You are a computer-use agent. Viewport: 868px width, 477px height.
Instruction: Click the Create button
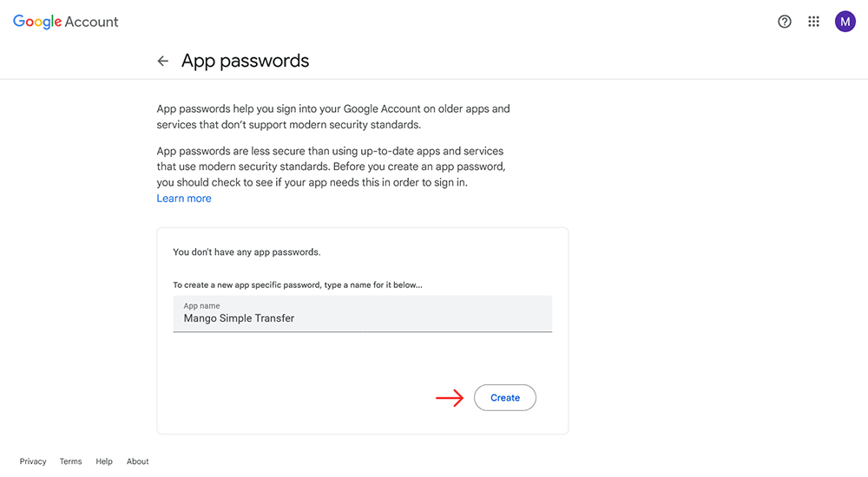505,397
